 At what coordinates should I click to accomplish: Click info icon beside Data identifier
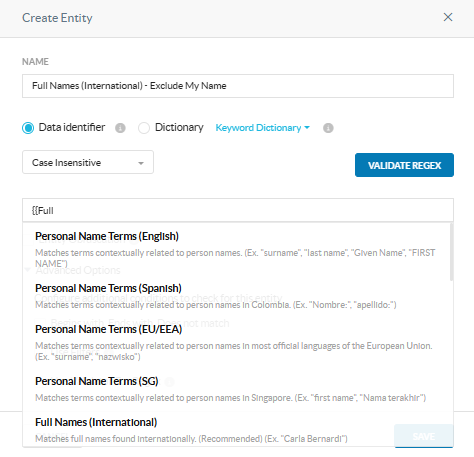pos(120,128)
